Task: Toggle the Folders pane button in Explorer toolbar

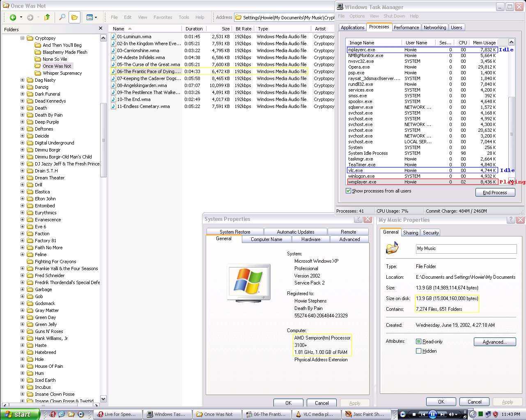Action: click(x=74, y=17)
